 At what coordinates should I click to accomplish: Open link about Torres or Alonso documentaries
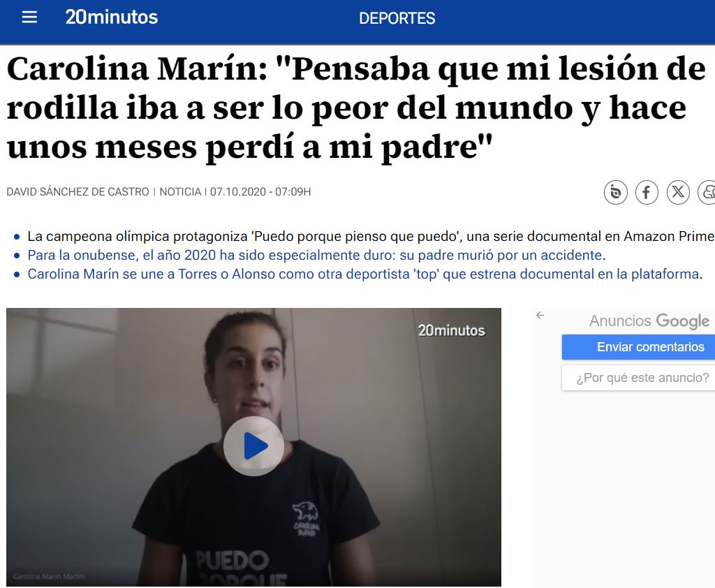tap(363, 274)
